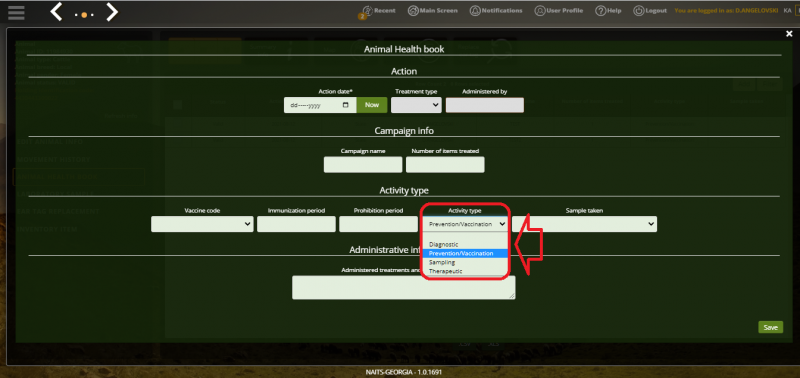
Task: Focus the Number of items treated field
Action: point(445,165)
